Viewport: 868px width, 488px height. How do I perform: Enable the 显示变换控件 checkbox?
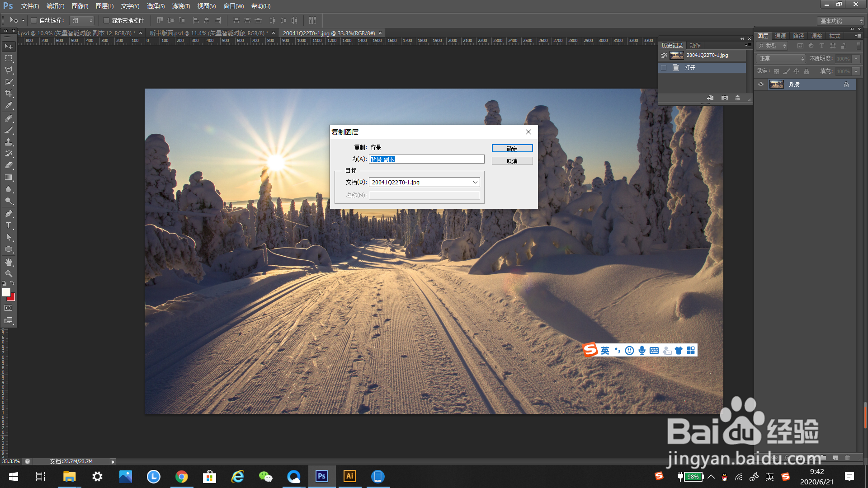click(106, 20)
